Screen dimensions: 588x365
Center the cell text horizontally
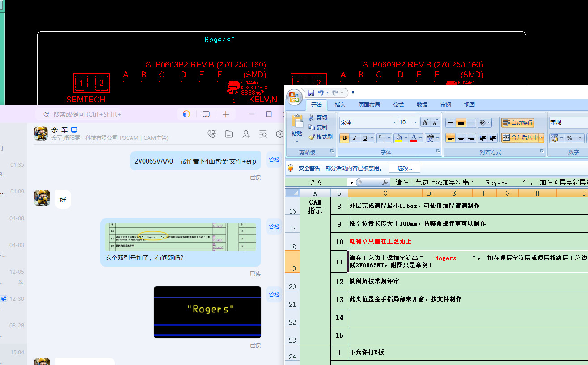(x=461, y=138)
